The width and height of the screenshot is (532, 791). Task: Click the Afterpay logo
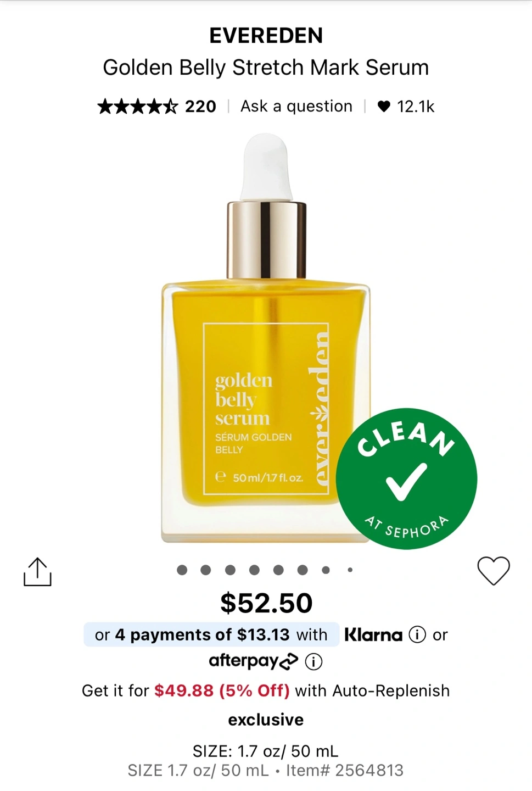(253, 661)
